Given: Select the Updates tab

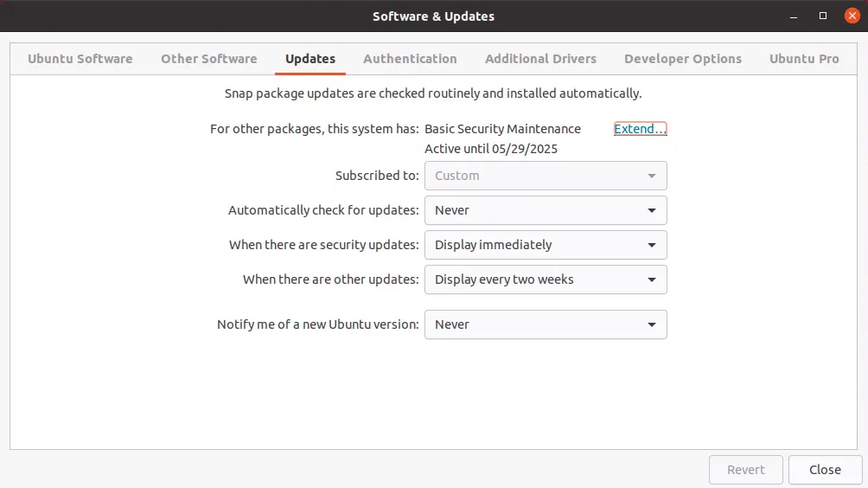Looking at the screenshot, I should tap(310, 59).
